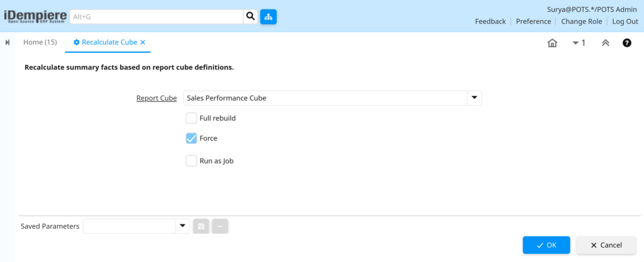This screenshot has height=262, width=644.
Task: Toggle the left sidebar panel arrow
Action: click(x=8, y=43)
